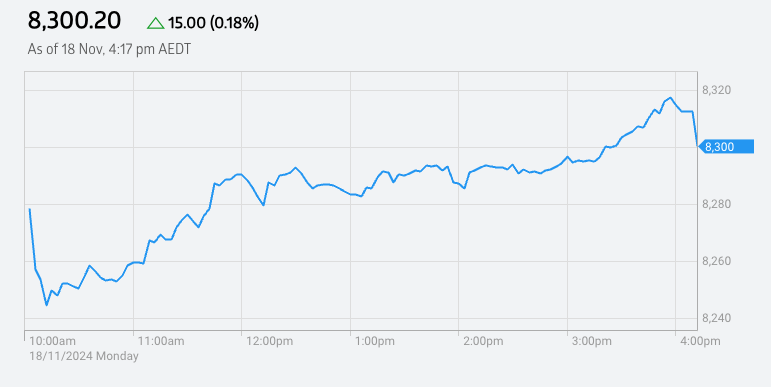Click the 8,240 price axis label

pos(716,318)
